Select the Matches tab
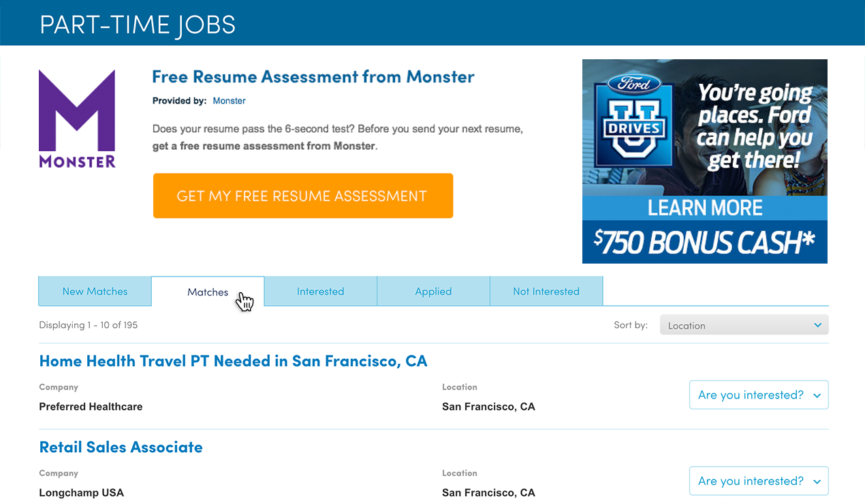 pos(208,292)
